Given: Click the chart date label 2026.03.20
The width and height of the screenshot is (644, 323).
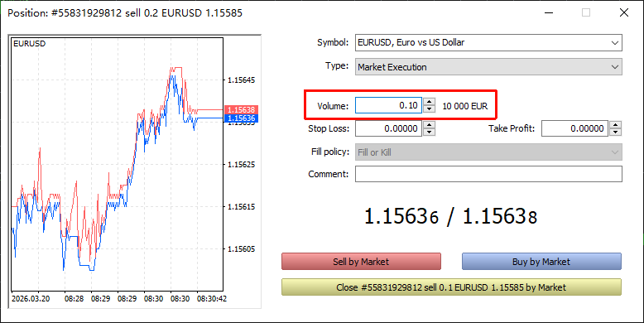Looking at the screenshot, I should pyautogui.click(x=31, y=299).
